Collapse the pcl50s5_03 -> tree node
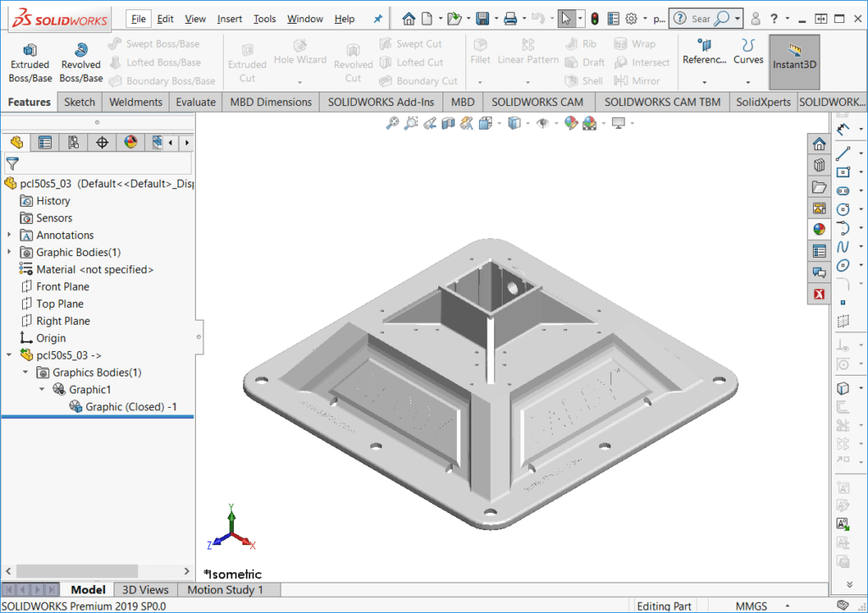The image size is (868, 613). [x=8, y=355]
